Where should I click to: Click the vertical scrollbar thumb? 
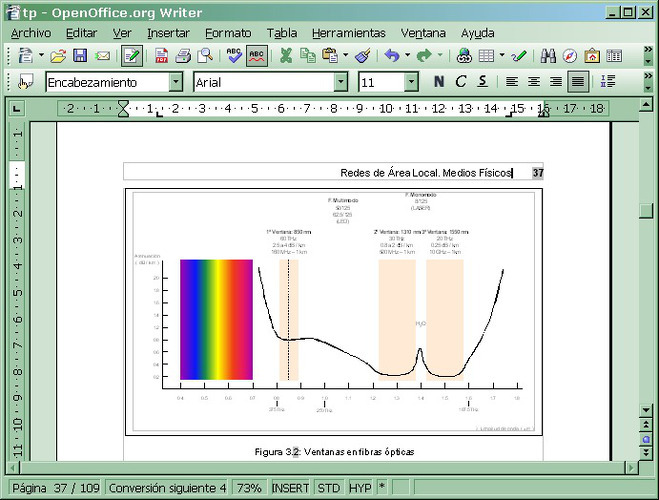[646, 211]
